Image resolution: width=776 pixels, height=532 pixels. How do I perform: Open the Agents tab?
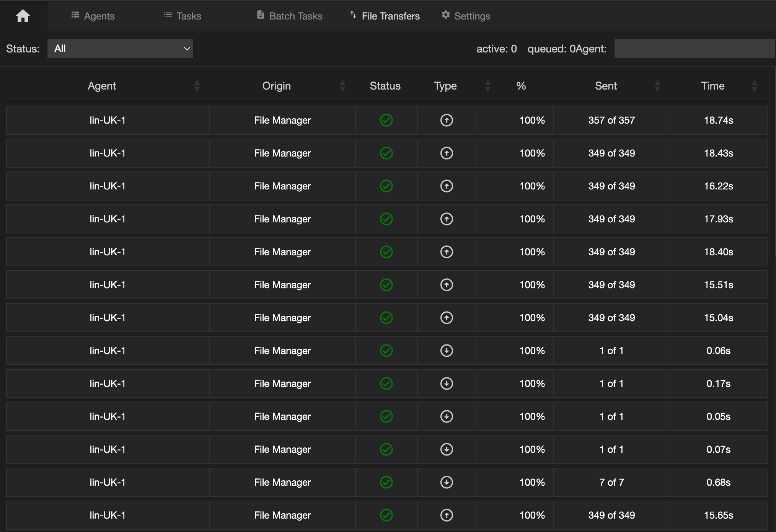pos(93,16)
